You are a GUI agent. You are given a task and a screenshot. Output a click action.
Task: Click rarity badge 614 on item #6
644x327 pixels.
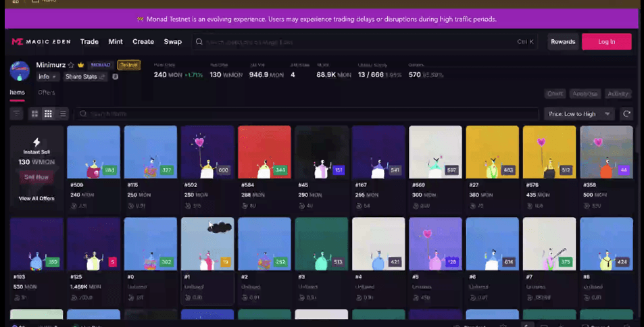pos(508,261)
